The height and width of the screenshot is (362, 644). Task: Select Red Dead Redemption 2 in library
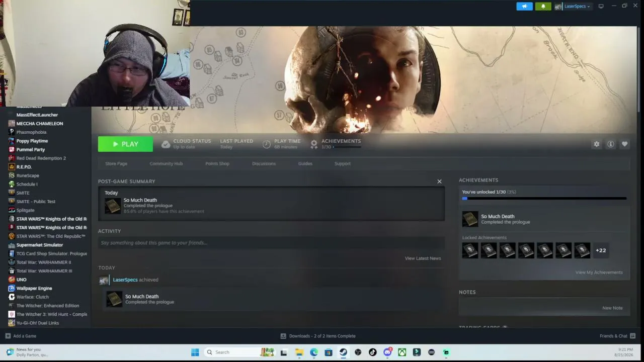(x=41, y=158)
